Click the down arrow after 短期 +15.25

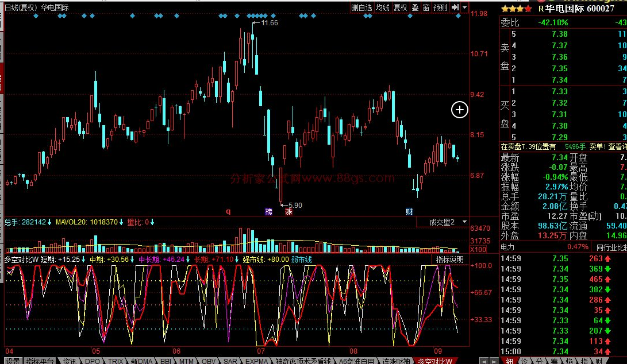[83, 260]
